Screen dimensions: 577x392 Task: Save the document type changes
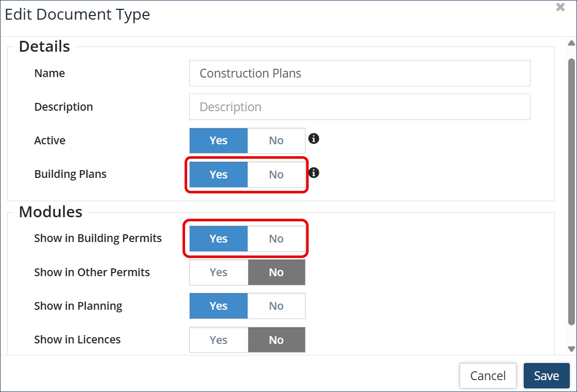[x=546, y=376]
